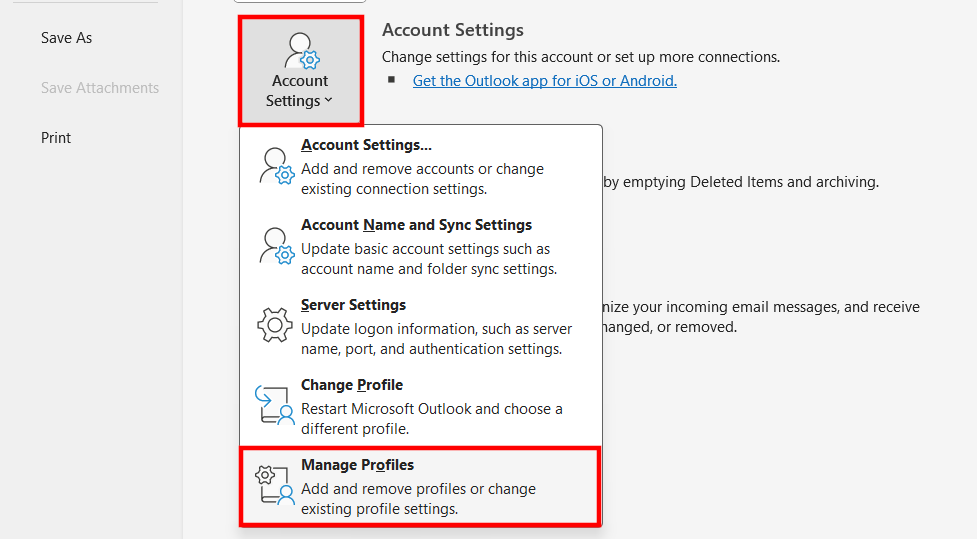The width and height of the screenshot is (977, 539).
Task: Click Save Attachments in the sidebar
Action: pyautogui.click(x=100, y=88)
